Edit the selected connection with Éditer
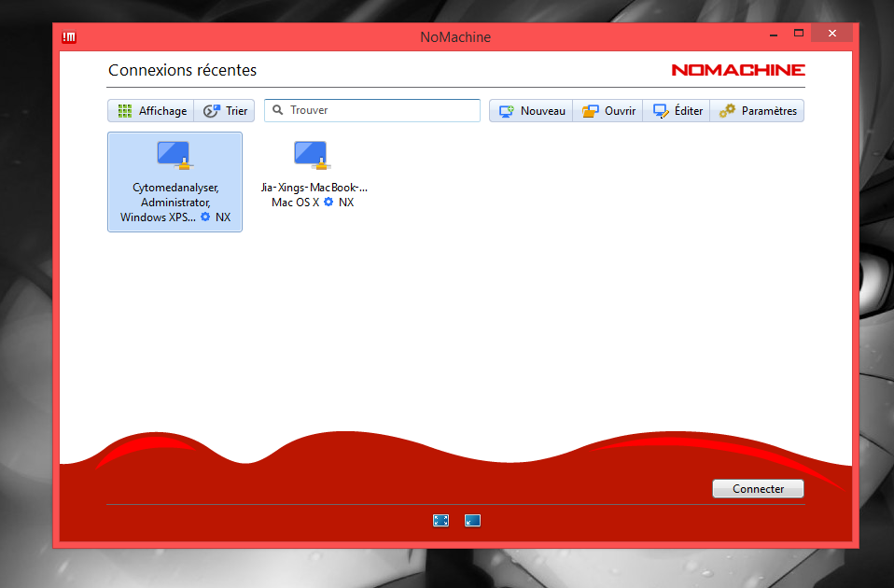Image resolution: width=894 pixels, height=588 pixels. pos(677,111)
